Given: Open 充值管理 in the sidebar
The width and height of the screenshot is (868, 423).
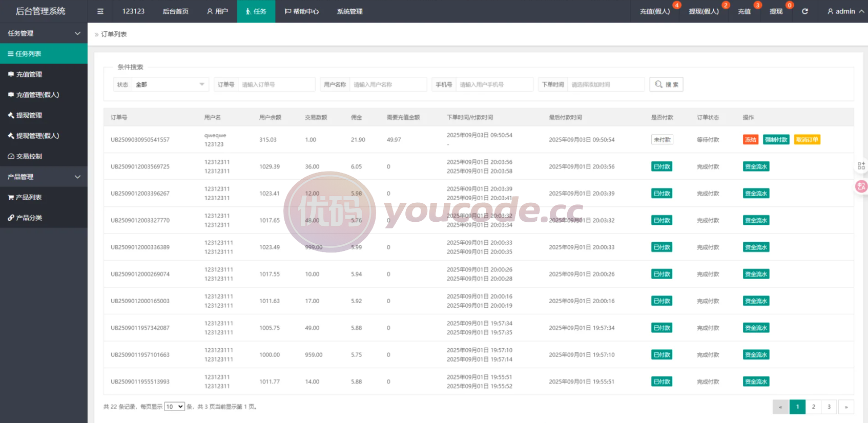Looking at the screenshot, I should [44, 74].
